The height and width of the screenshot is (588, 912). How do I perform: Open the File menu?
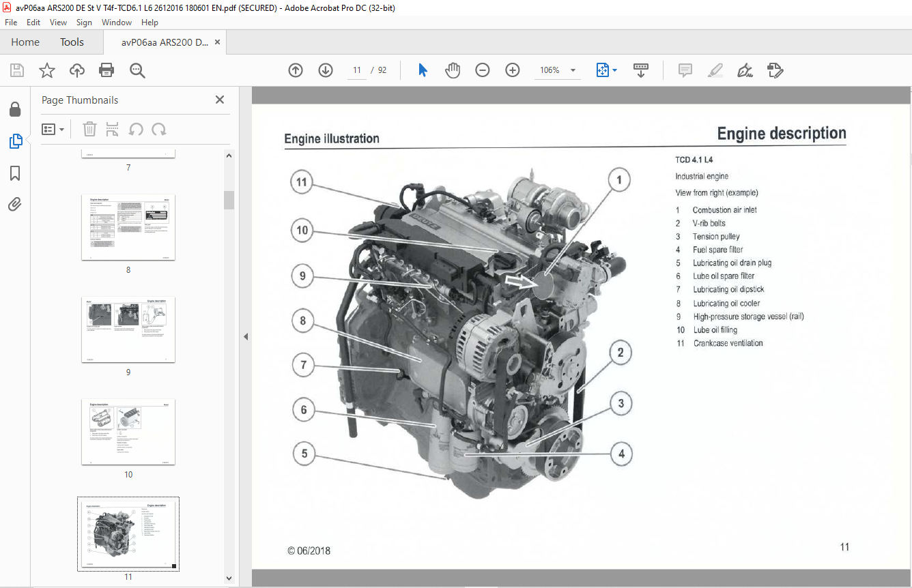[11, 23]
